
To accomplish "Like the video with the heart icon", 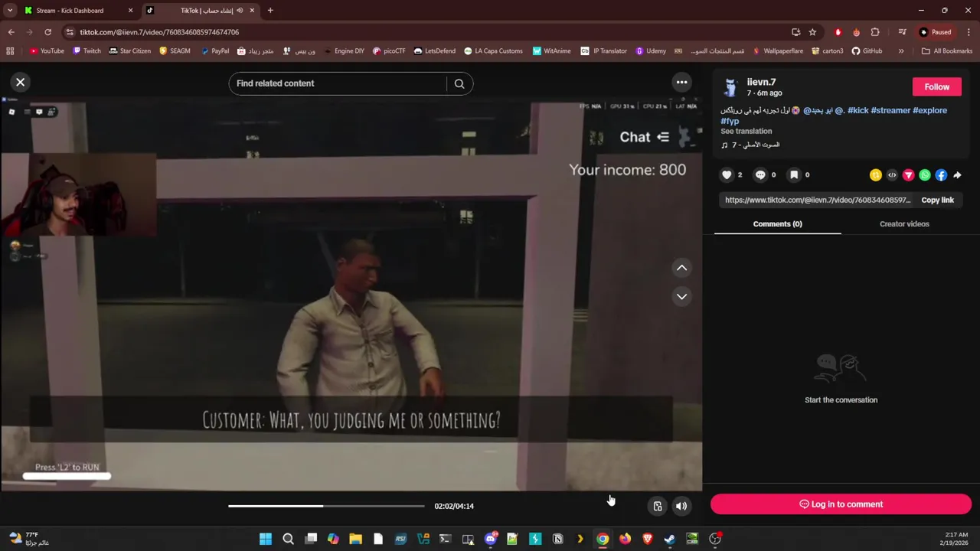I will click(727, 175).
